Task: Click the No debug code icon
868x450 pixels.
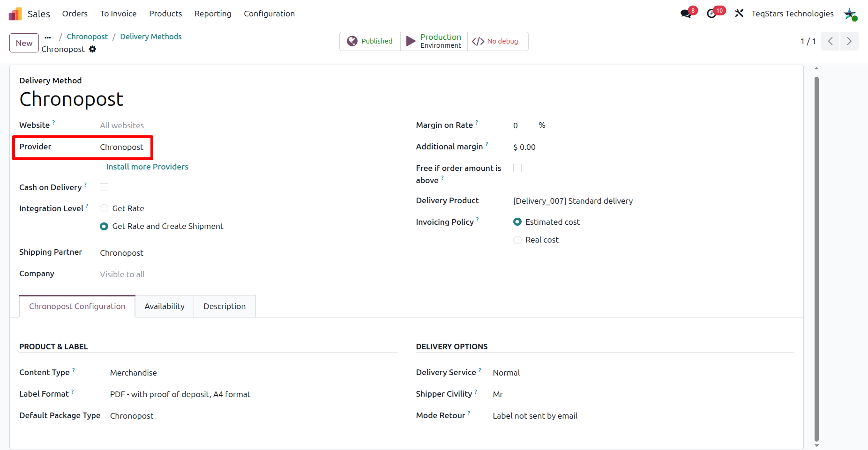Action: pyautogui.click(x=478, y=41)
